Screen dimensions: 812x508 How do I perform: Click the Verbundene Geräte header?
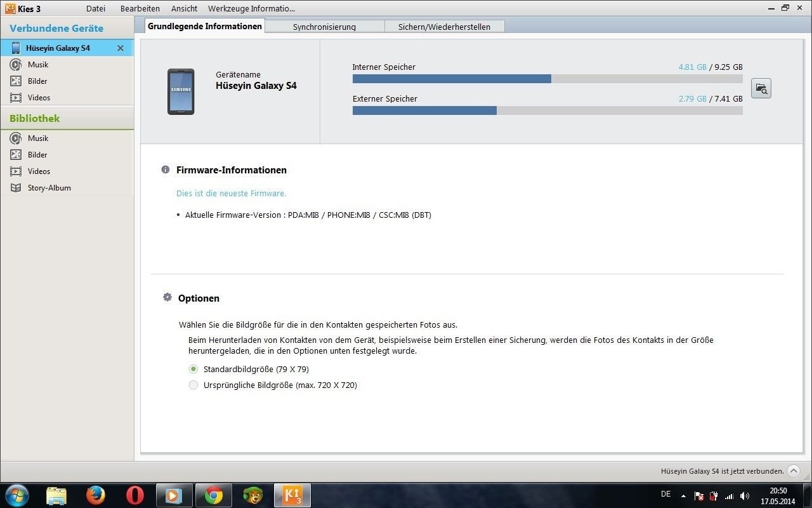pyautogui.click(x=56, y=28)
